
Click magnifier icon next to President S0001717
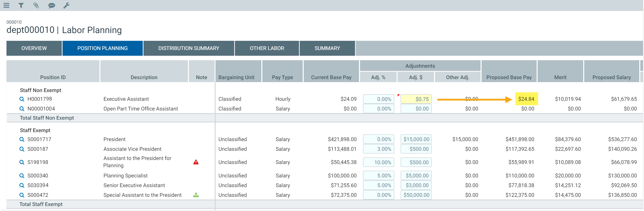point(22,139)
